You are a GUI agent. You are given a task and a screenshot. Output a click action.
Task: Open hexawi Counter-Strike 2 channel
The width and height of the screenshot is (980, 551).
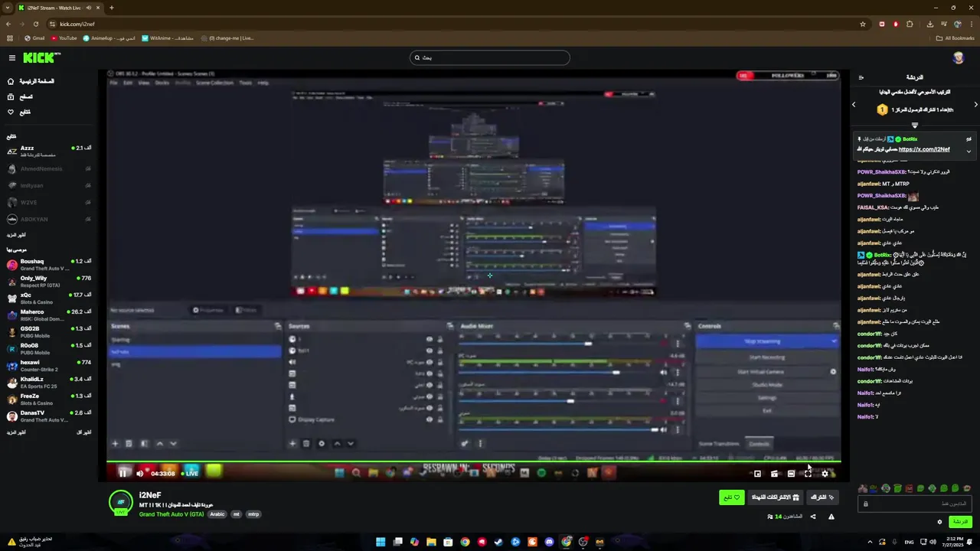click(49, 366)
